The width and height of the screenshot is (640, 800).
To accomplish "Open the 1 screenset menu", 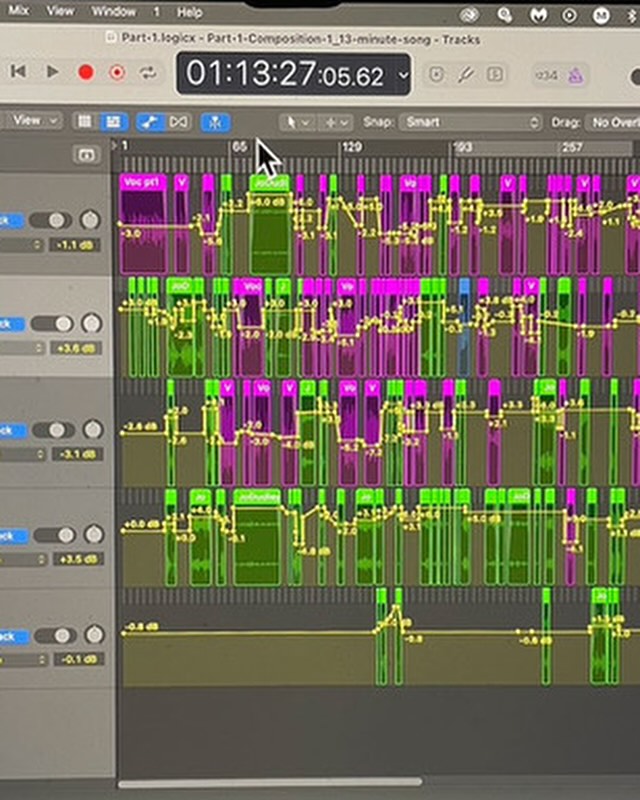I will (x=157, y=12).
